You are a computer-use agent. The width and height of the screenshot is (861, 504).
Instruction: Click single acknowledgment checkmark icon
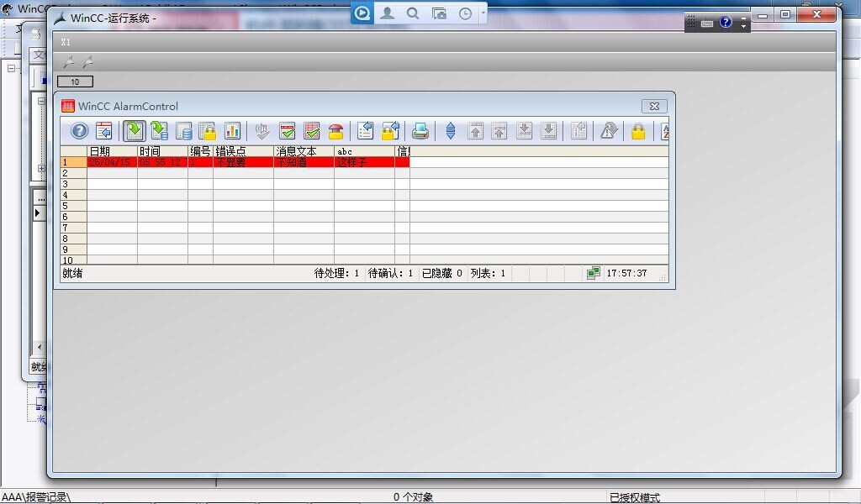(288, 131)
